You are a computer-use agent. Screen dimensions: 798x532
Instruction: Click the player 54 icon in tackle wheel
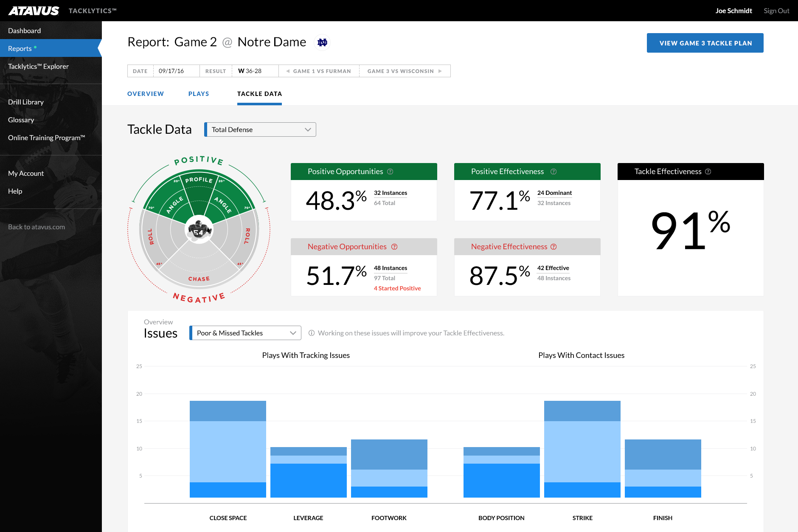[199, 230]
